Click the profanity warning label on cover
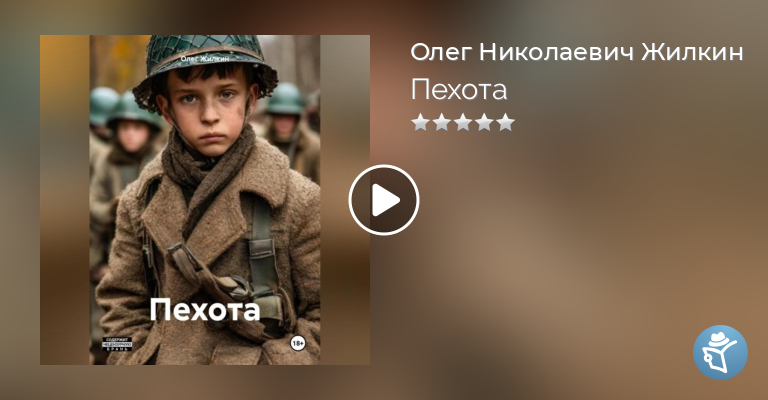 coord(117,344)
